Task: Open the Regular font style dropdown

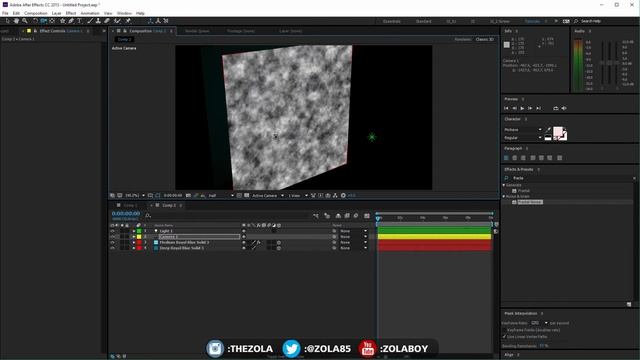Action: point(523,138)
